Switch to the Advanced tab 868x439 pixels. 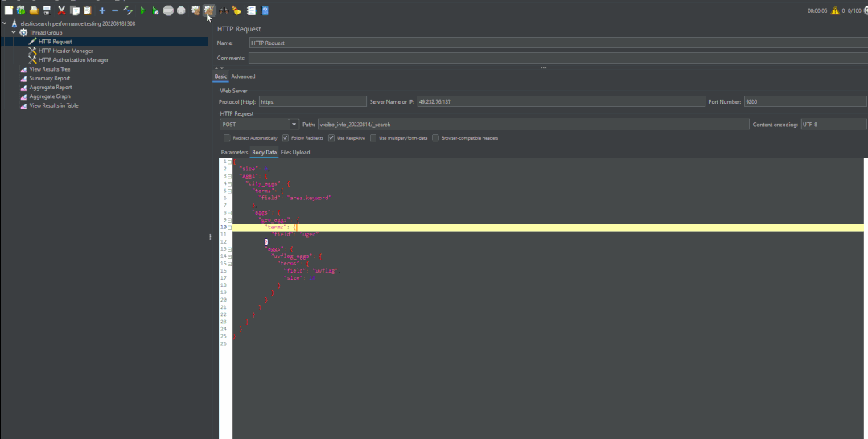[243, 76]
